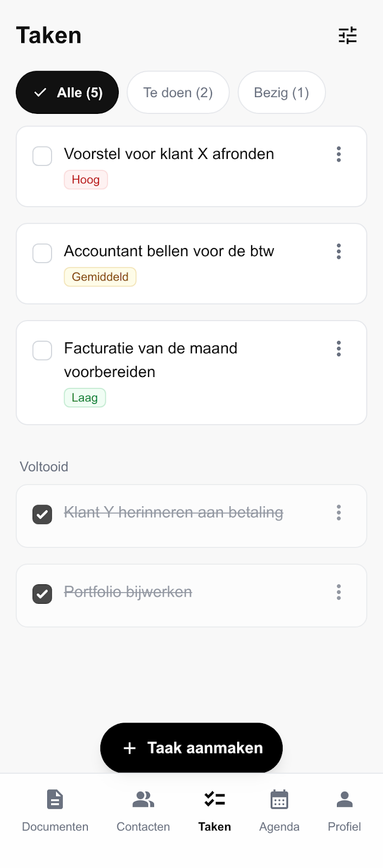Open options for 'Klant Y herinneren aan betaling'
This screenshot has width=383, height=868.
click(x=339, y=512)
